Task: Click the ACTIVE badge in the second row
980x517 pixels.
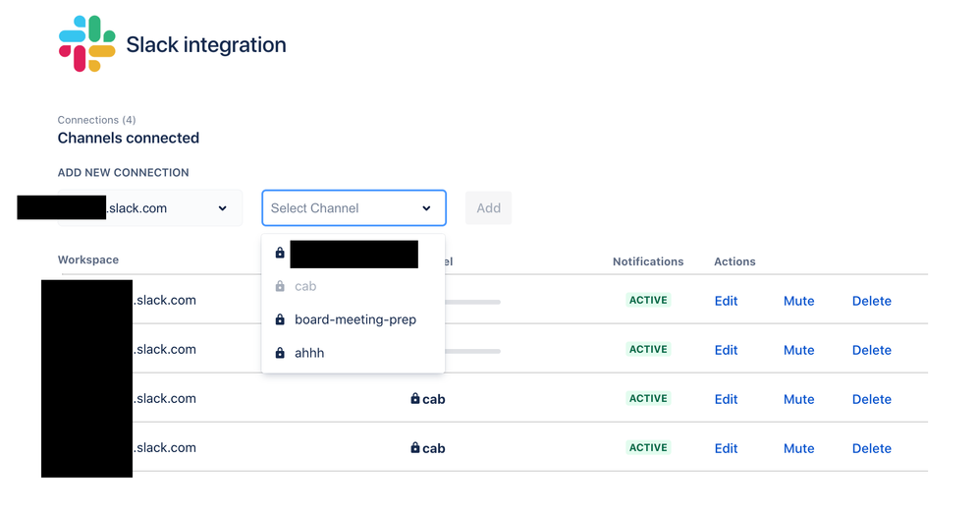Action: coord(648,349)
